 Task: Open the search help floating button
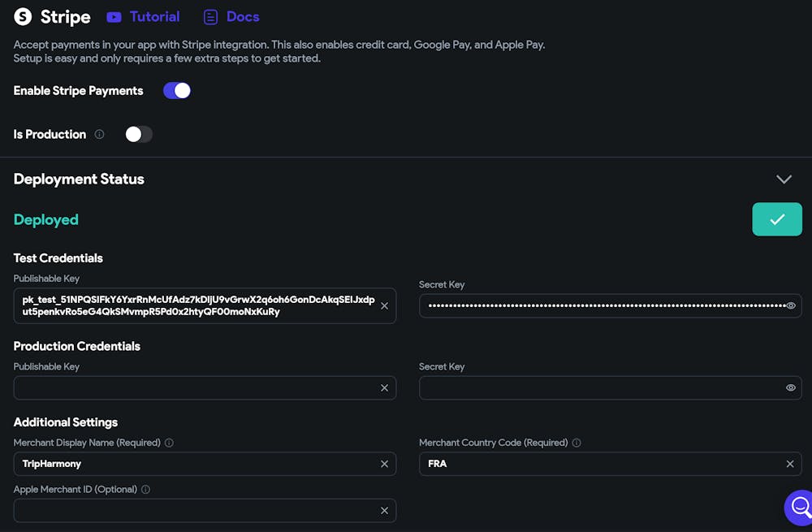click(x=800, y=508)
